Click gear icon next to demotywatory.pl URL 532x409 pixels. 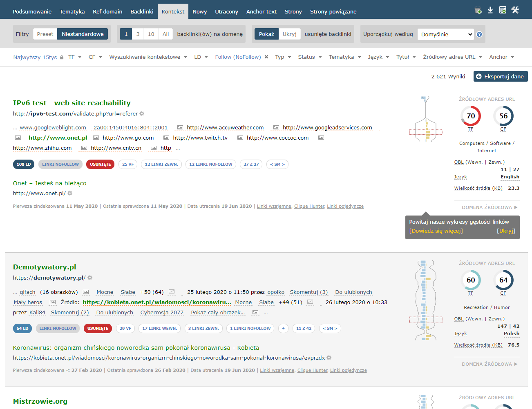(x=90, y=278)
